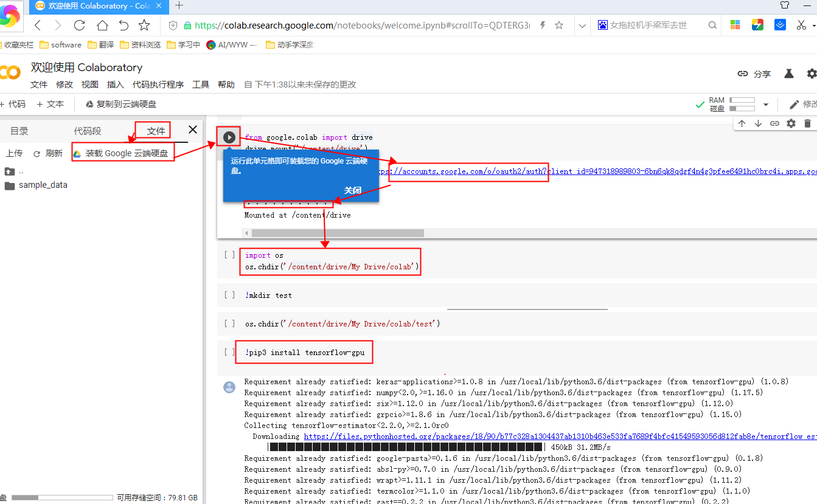Expand the RAM/disk runtime dropdown arrow
The width and height of the screenshot is (817, 504).
tap(766, 105)
